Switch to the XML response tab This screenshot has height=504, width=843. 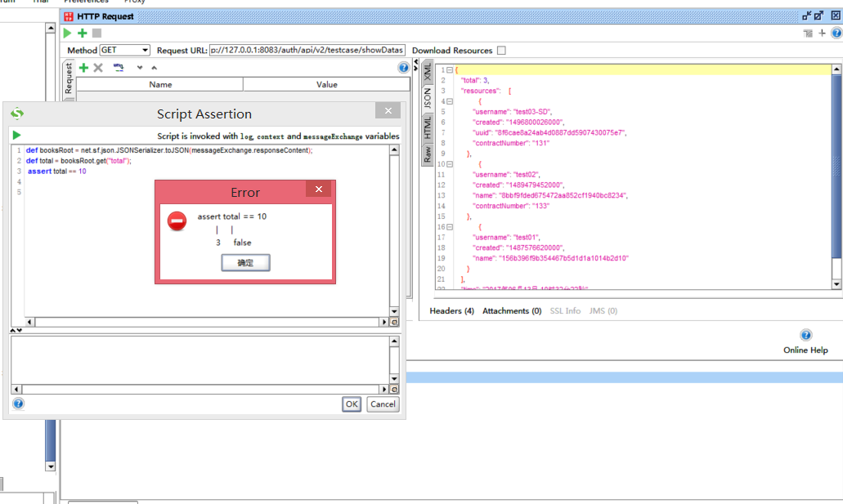point(428,71)
